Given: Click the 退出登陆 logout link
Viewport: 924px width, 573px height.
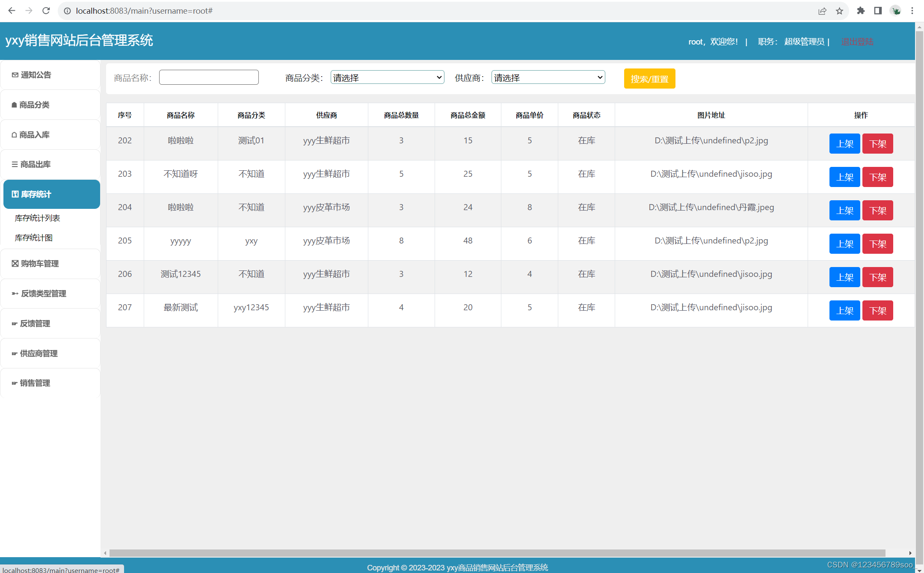Looking at the screenshot, I should [x=857, y=42].
